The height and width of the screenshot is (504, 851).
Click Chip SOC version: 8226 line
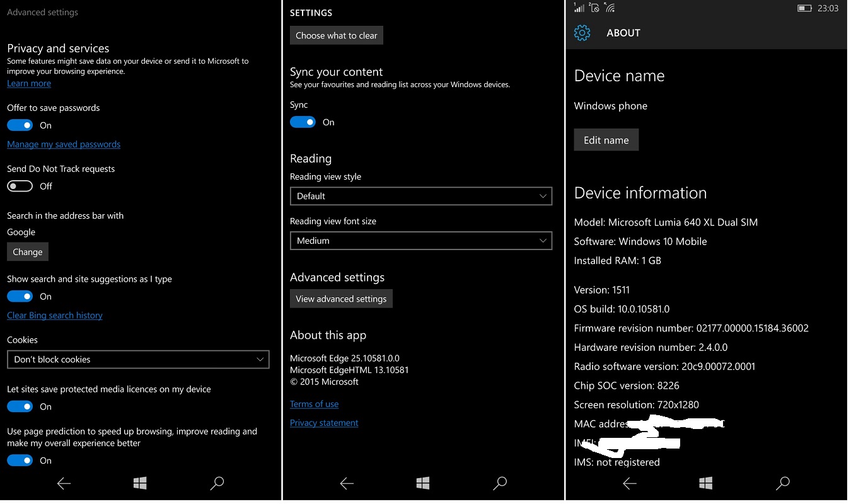(627, 386)
